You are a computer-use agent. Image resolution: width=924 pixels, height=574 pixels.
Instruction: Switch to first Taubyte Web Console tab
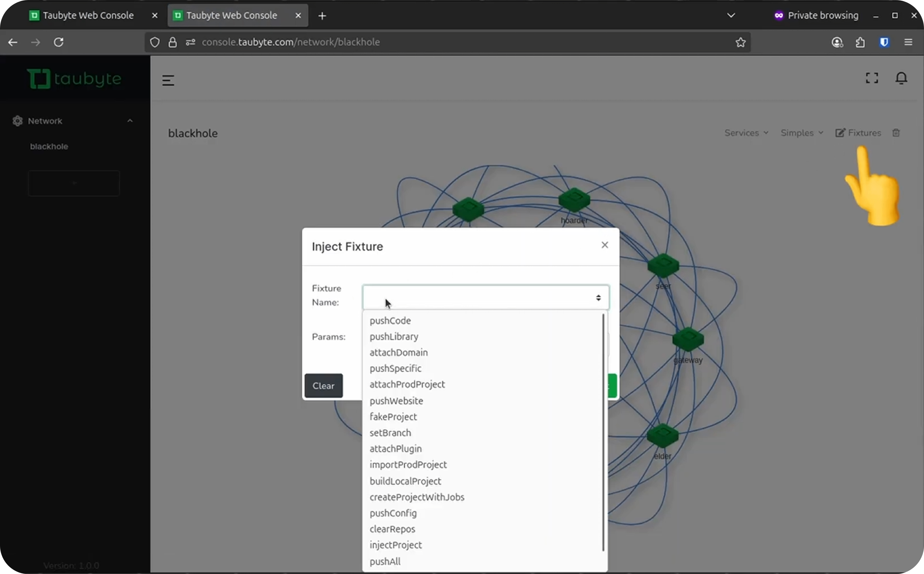pos(88,16)
